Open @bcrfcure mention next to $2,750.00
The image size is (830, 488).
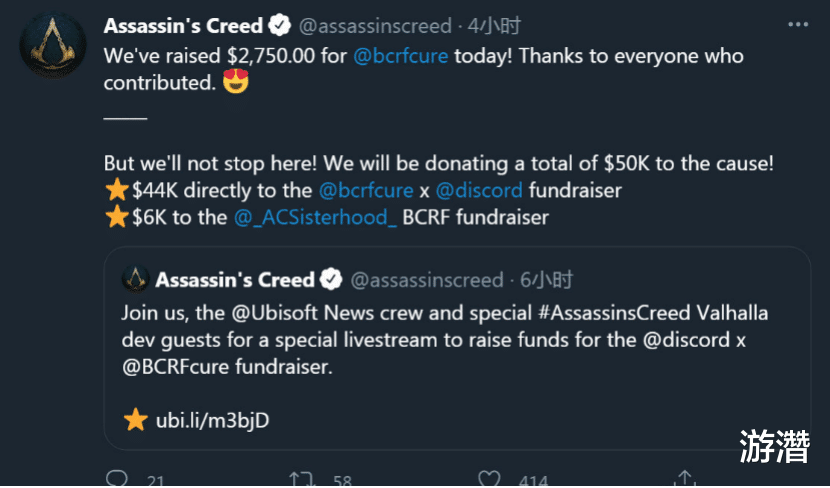pyautogui.click(x=401, y=56)
